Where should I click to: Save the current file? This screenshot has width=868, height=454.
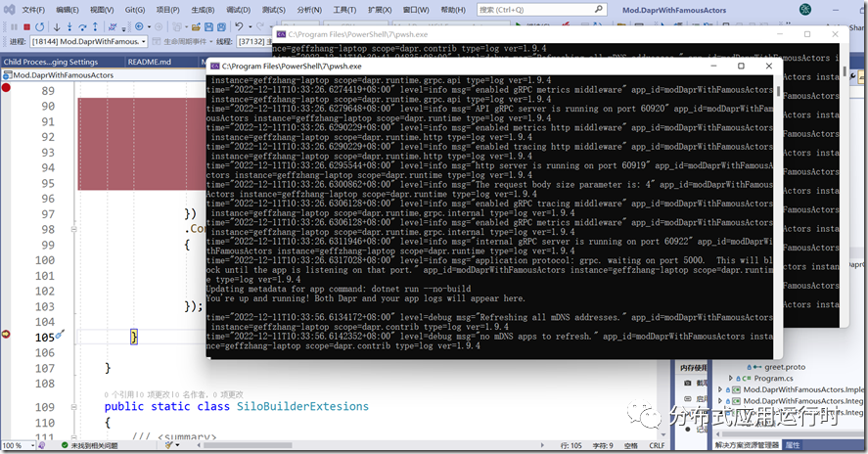click(x=208, y=26)
